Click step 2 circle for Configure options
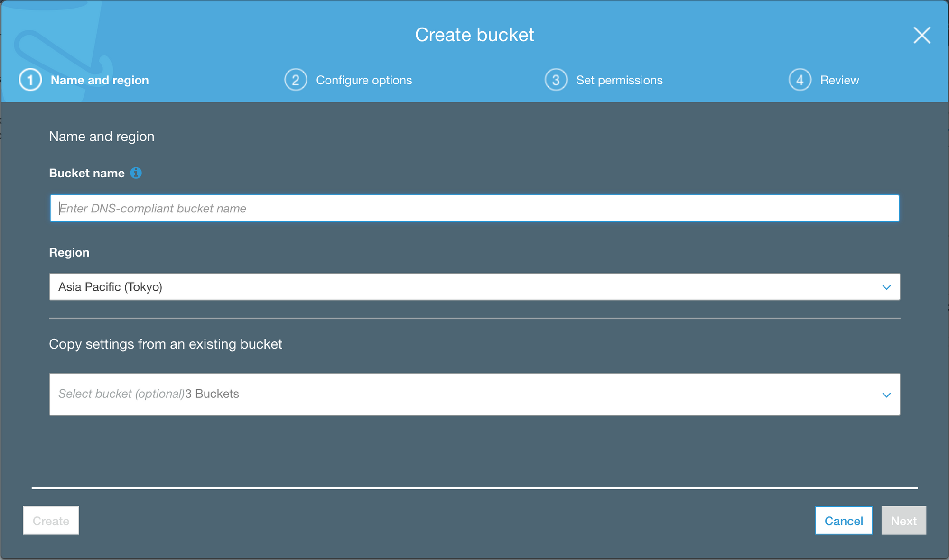The image size is (949, 560). [x=295, y=80]
